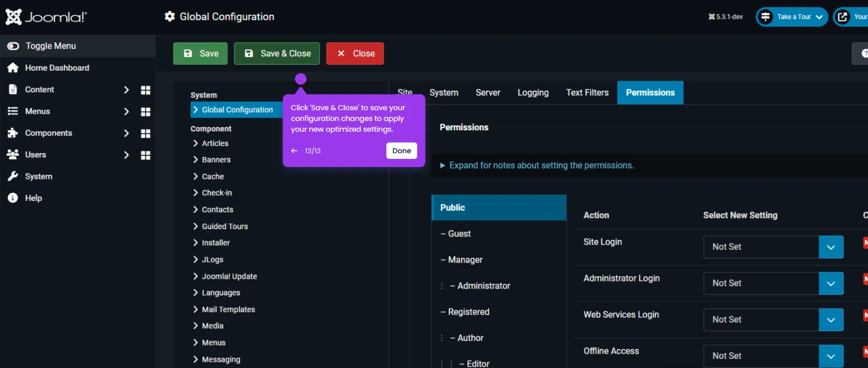Click Save & Close button

(277, 53)
